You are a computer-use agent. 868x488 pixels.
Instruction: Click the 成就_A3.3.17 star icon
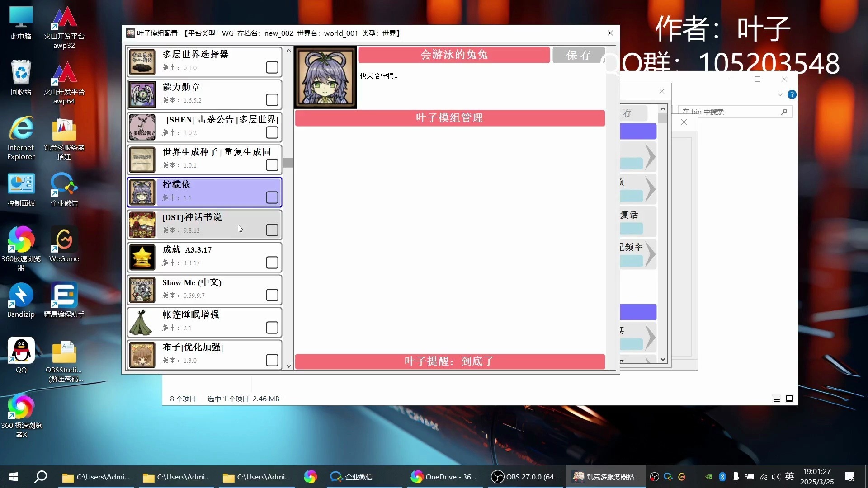(142, 257)
